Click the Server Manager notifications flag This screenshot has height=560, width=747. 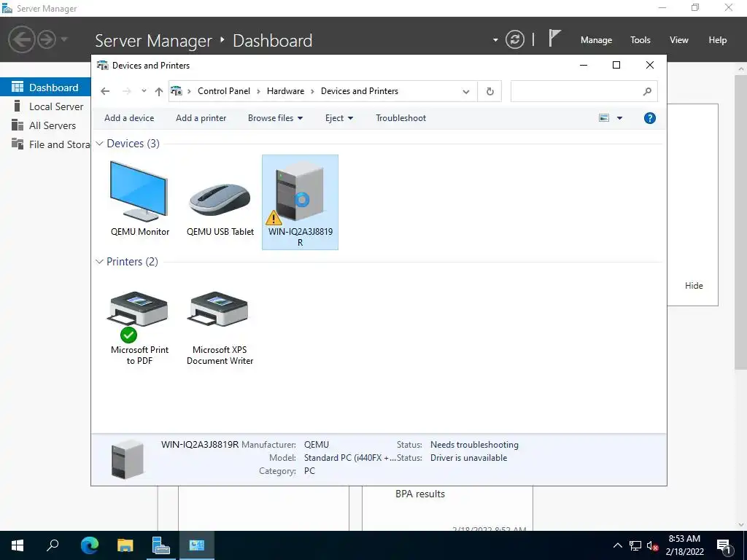554,38
